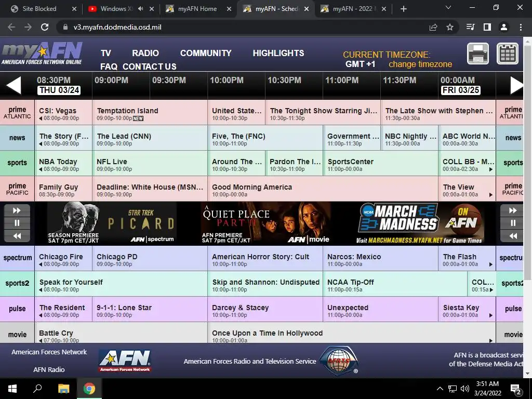Open CONTACT US page
The width and height of the screenshot is (532, 399).
point(149,66)
